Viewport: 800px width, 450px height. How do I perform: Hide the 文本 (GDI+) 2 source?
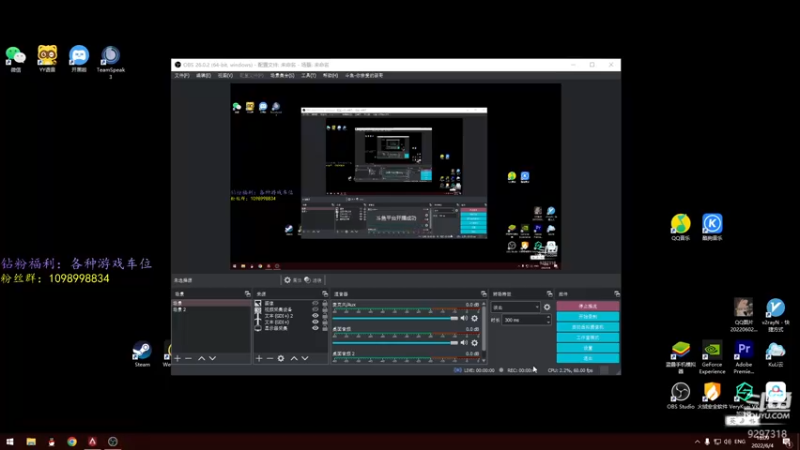[x=315, y=316]
